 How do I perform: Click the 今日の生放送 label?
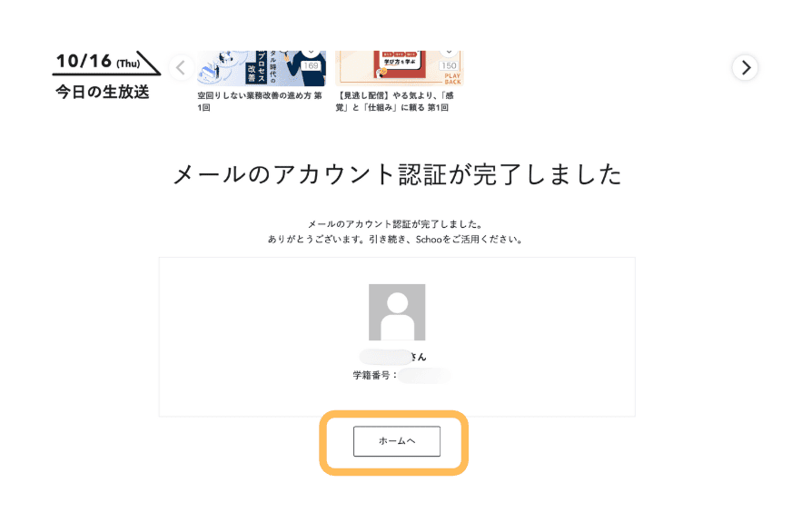[103, 92]
